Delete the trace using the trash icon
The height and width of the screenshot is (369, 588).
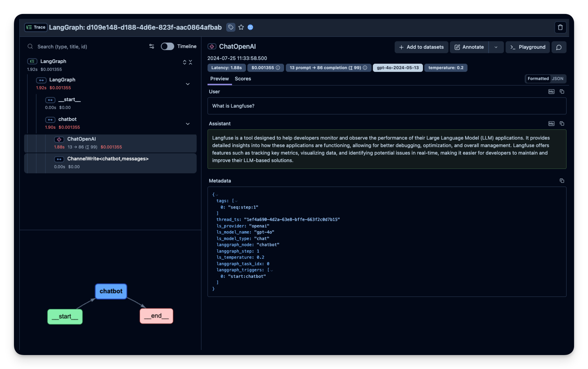560,27
